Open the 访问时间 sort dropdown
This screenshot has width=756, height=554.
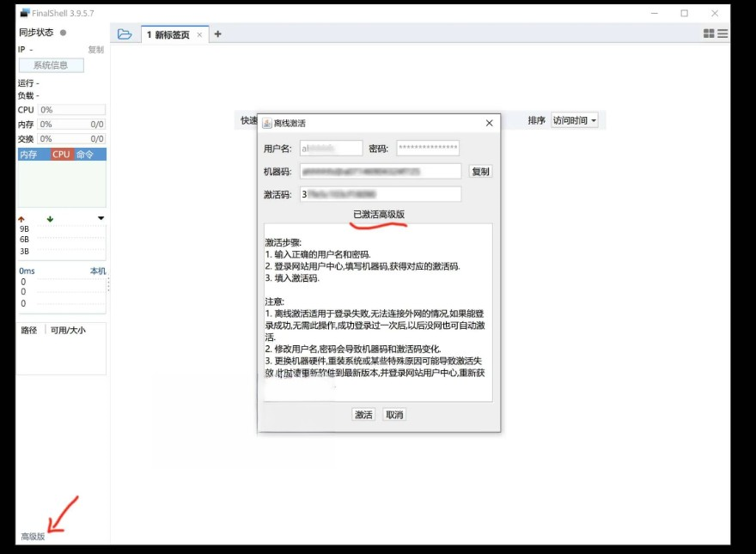[x=575, y=121]
